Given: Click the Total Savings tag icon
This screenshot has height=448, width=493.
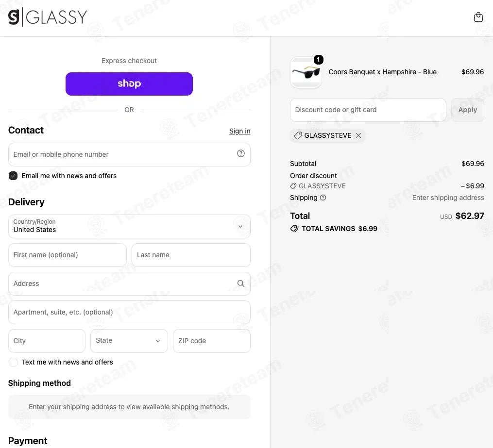Looking at the screenshot, I should [294, 229].
